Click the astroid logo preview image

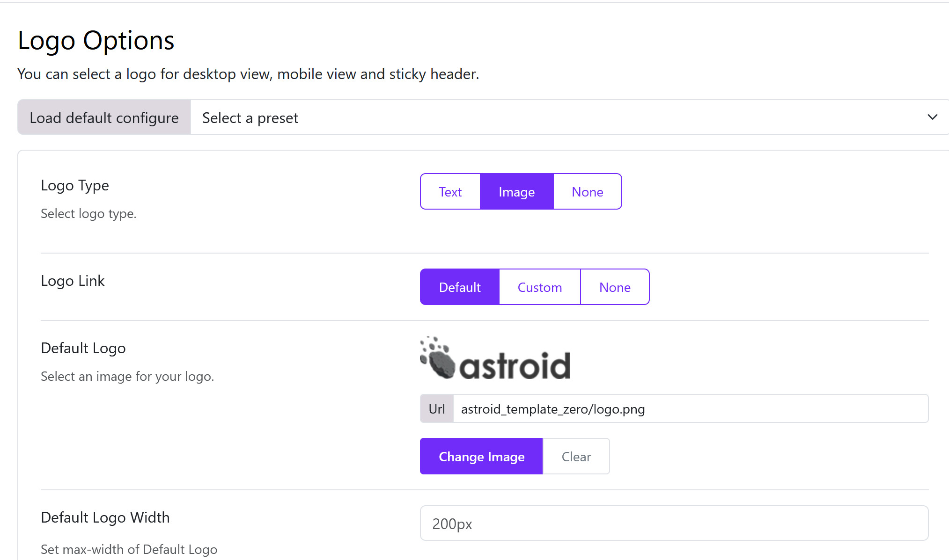pos(494,358)
